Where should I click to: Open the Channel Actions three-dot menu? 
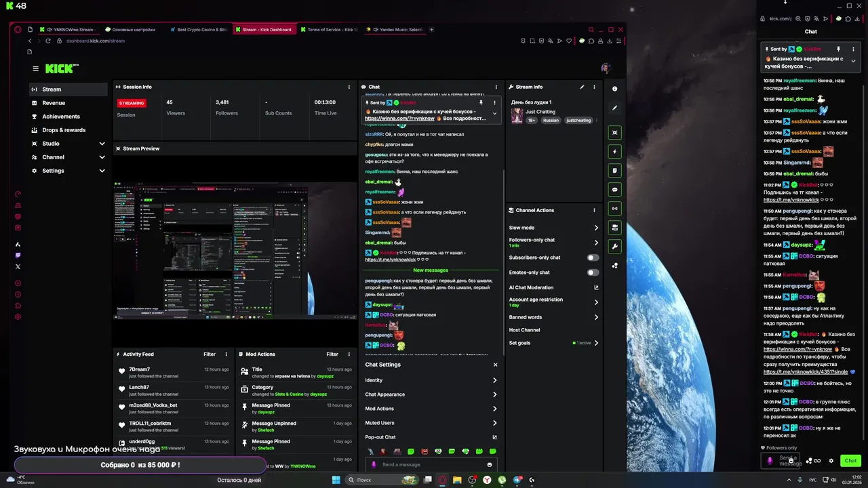(x=594, y=210)
